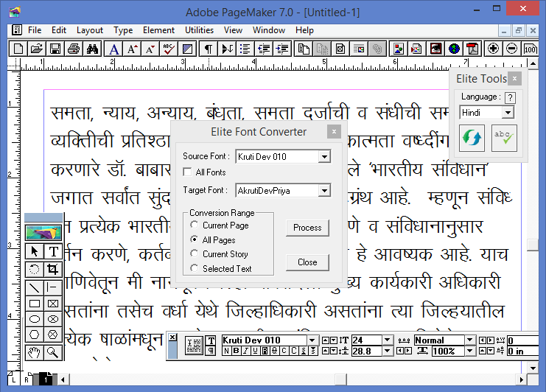Image resolution: width=546 pixels, height=392 pixels.
Task: Open font size 24 dropdown
Action: (388, 340)
